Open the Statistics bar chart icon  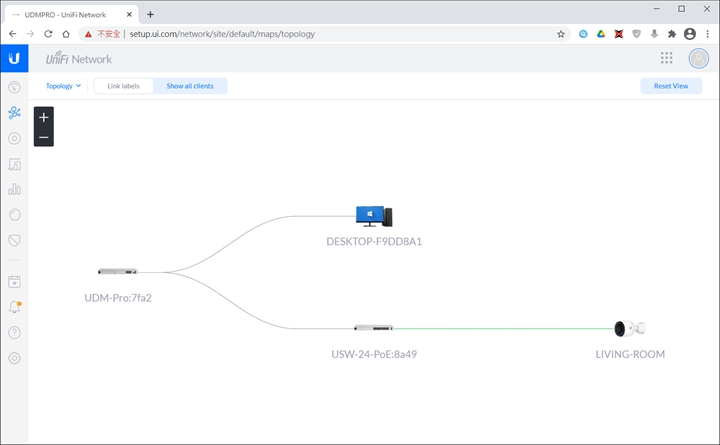[14, 188]
